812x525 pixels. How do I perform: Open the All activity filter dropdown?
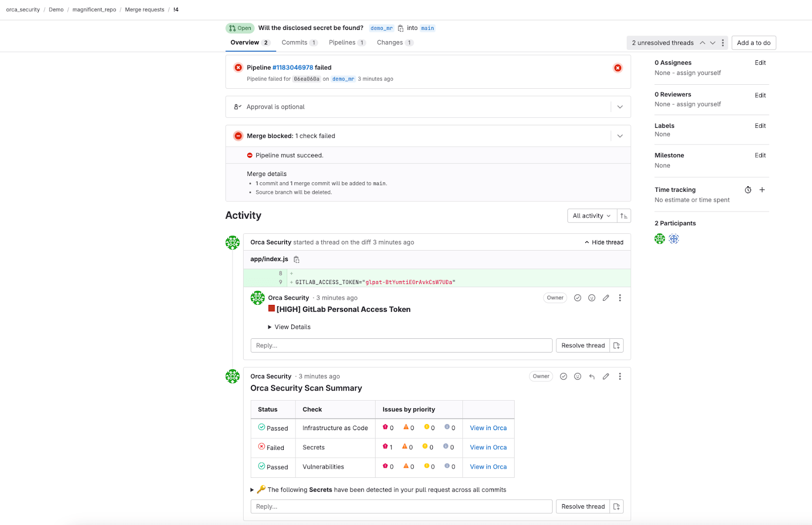coord(591,216)
